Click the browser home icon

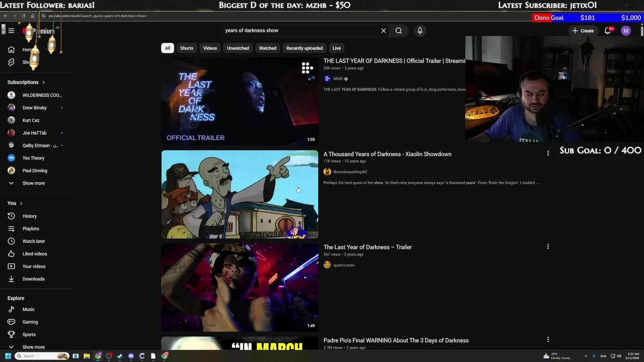coord(32,16)
